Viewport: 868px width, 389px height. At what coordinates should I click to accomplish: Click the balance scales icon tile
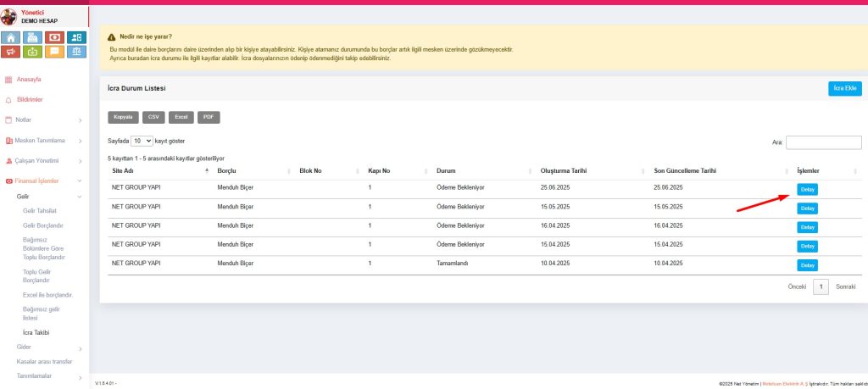coord(75,53)
